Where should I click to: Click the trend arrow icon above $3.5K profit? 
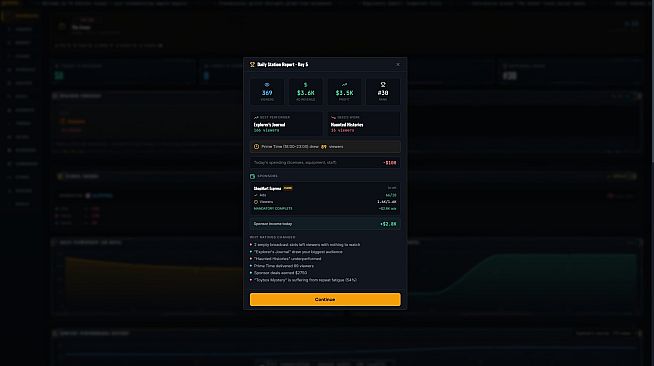coord(344,85)
